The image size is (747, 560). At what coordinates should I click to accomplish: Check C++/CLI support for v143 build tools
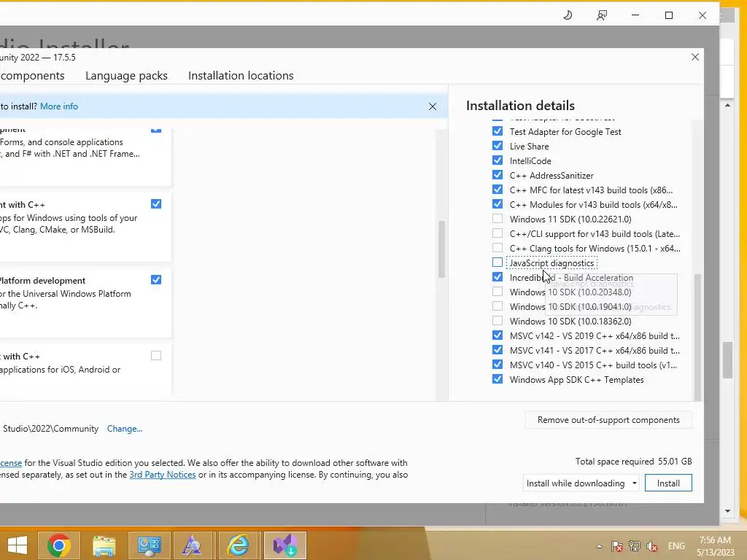pyautogui.click(x=498, y=233)
